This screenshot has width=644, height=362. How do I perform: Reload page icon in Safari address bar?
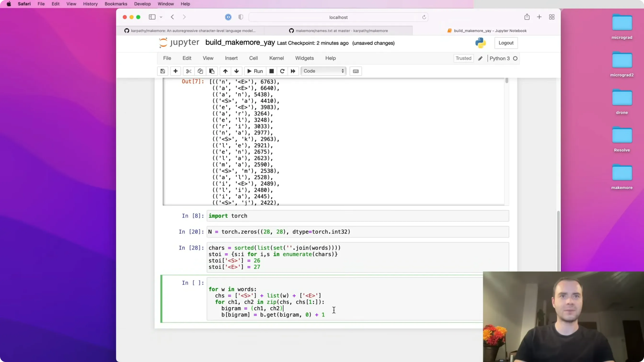coord(424,17)
